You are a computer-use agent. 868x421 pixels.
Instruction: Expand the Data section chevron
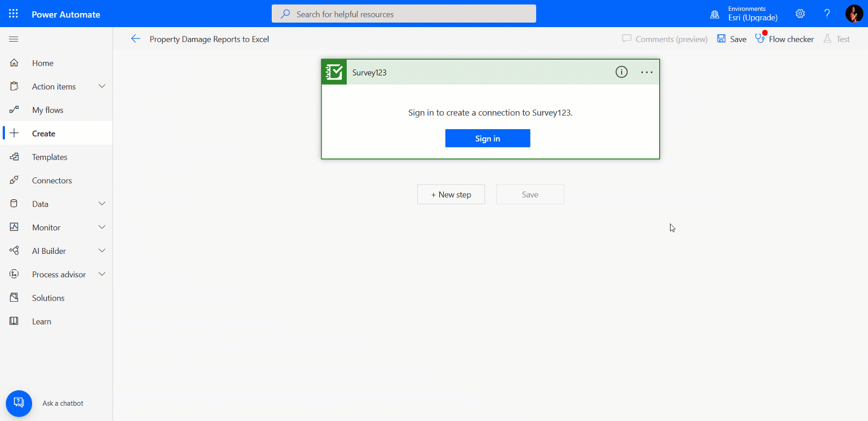point(101,203)
